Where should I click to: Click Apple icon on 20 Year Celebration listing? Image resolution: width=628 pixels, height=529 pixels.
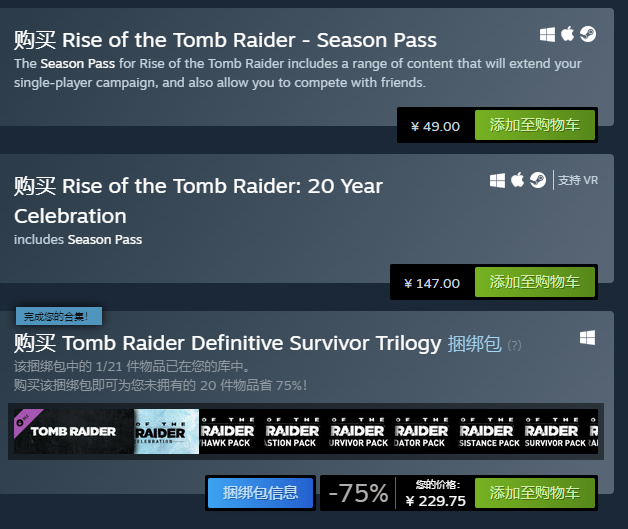(x=518, y=180)
